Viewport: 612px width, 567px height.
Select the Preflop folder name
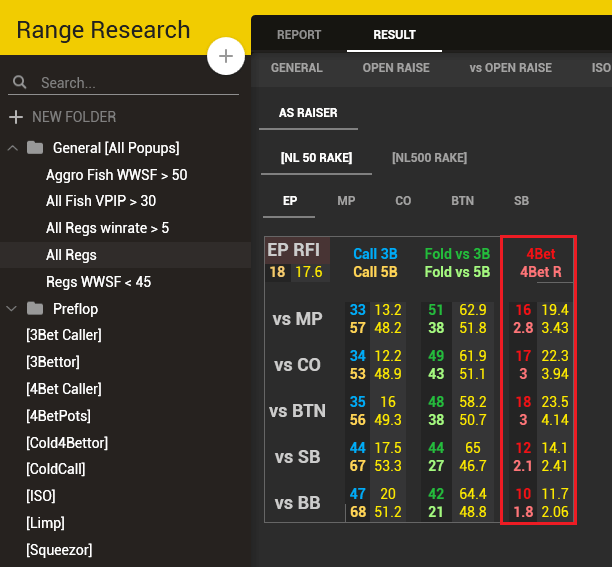tap(76, 309)
